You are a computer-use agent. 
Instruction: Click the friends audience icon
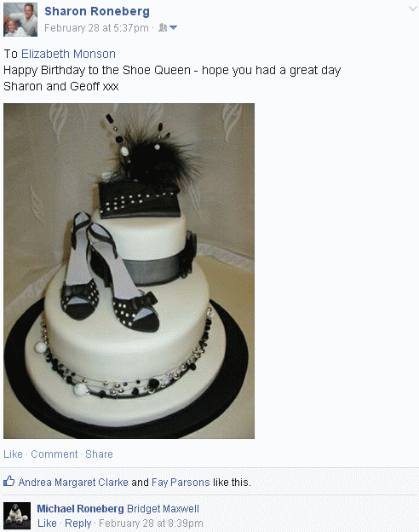[x=163, y=27]
